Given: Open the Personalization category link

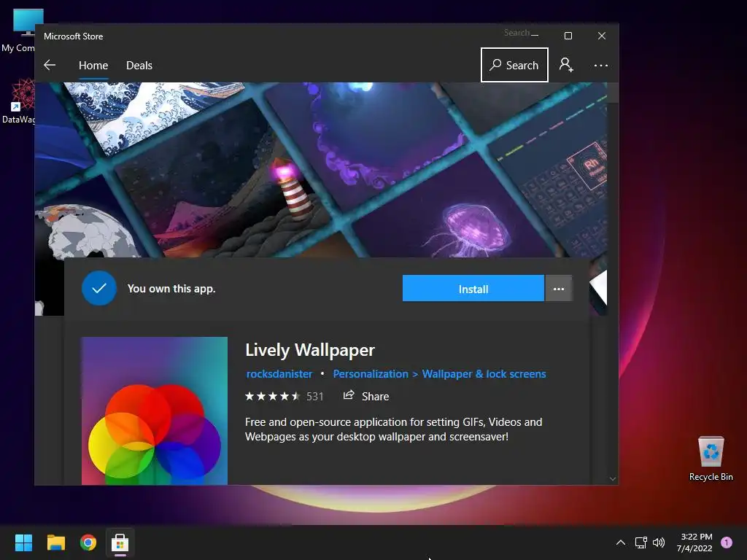Looking at the screenshot, I should point(370,374).
